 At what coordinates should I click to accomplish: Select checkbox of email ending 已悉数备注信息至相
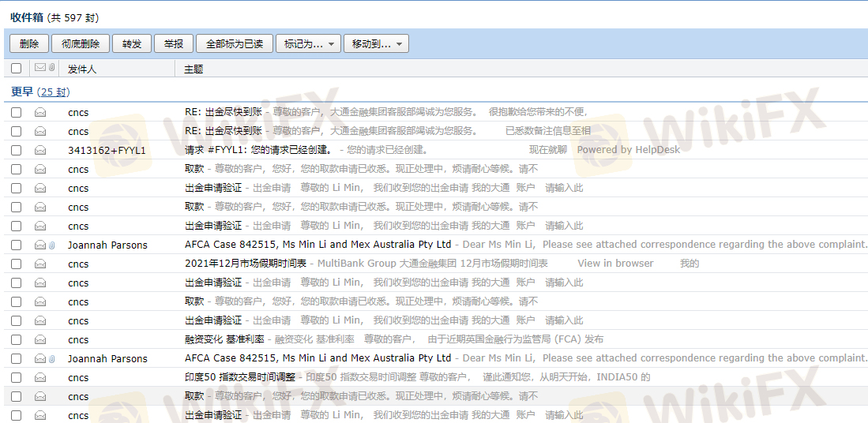16,131
